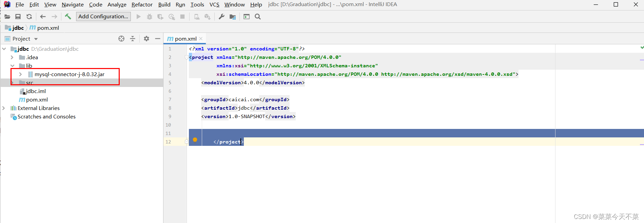Expand External Libraries node
This screenshot has width=644, height=223.
[x=4, y=108]
